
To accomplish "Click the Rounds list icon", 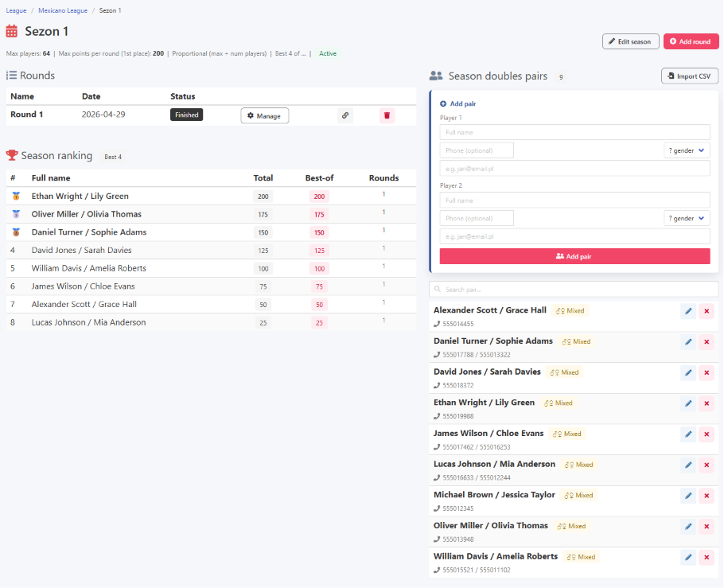I will tap(12, 75).
